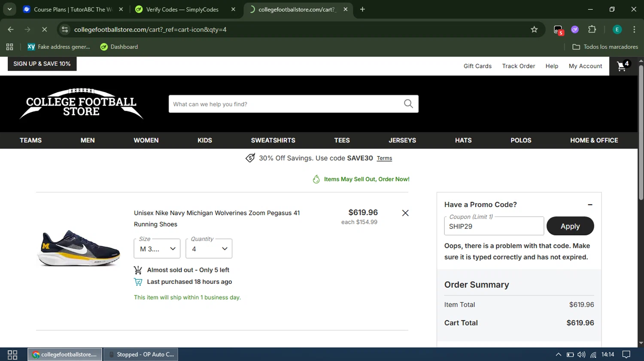This screenshot has height=361, width=644.
Task: Open the Dashboard bookmark
Action: [x=119, y=47]
